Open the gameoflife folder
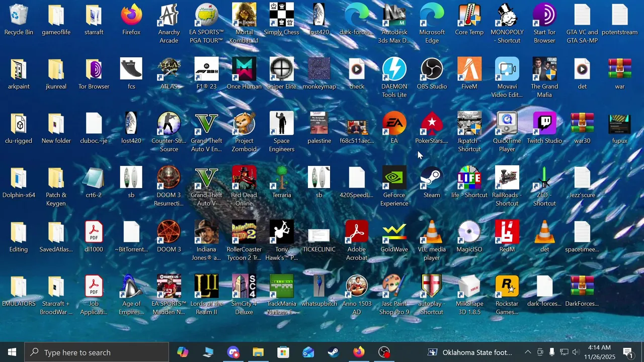This screenshot has width=644, height=362. [x=56, y=20]
